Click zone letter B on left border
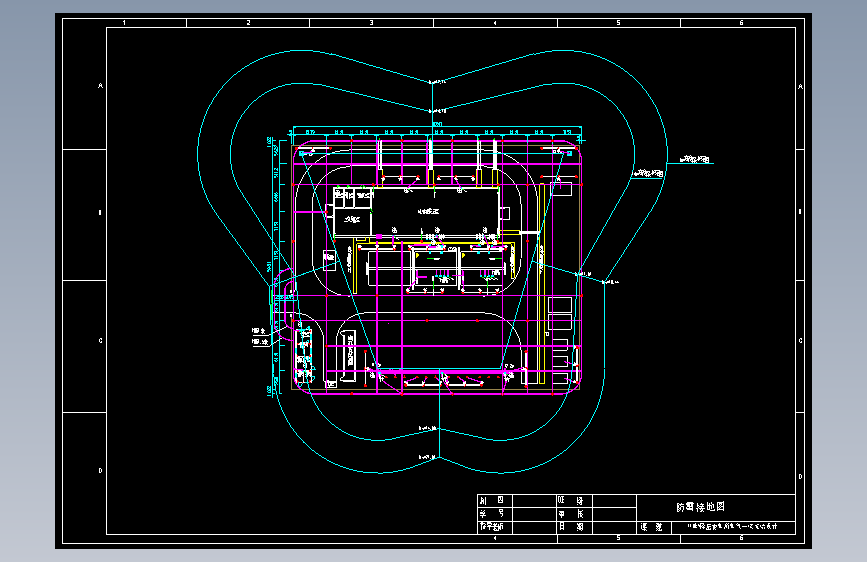The height and width of the screenshot is (562, 867). pos(100,212)
